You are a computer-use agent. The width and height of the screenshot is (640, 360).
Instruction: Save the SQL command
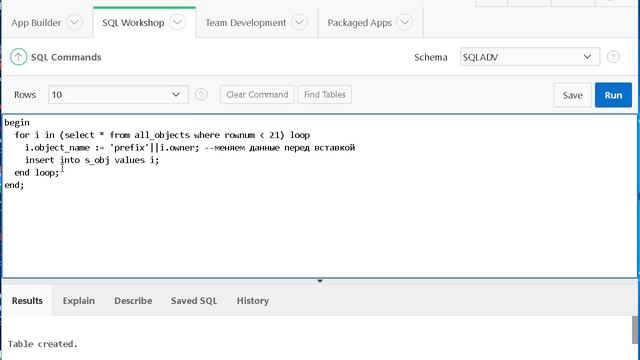click(x=572, y=95)
